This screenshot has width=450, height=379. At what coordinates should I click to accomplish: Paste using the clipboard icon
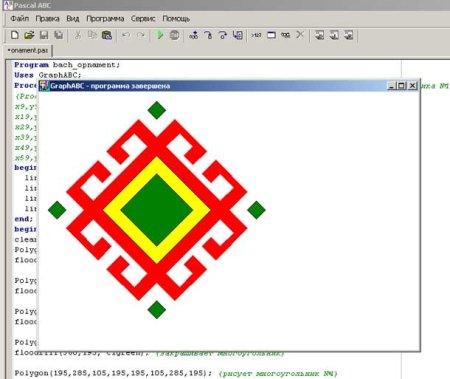(x=107, y=35)
